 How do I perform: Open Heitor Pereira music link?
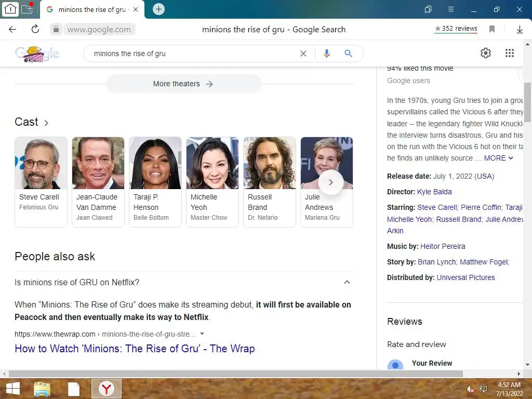tap(443, 246)
